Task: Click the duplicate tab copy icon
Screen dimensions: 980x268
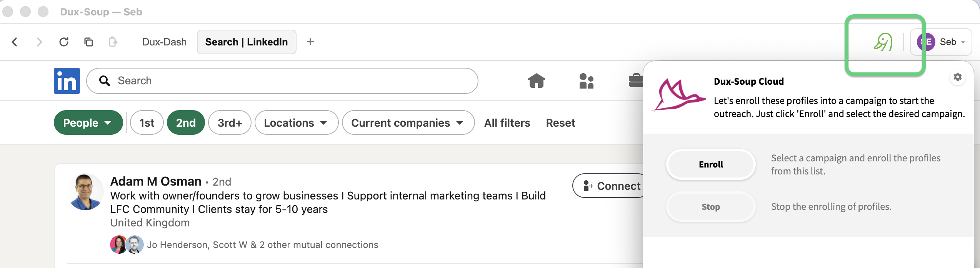Action: pyautogui.click(x=88, y=42)
